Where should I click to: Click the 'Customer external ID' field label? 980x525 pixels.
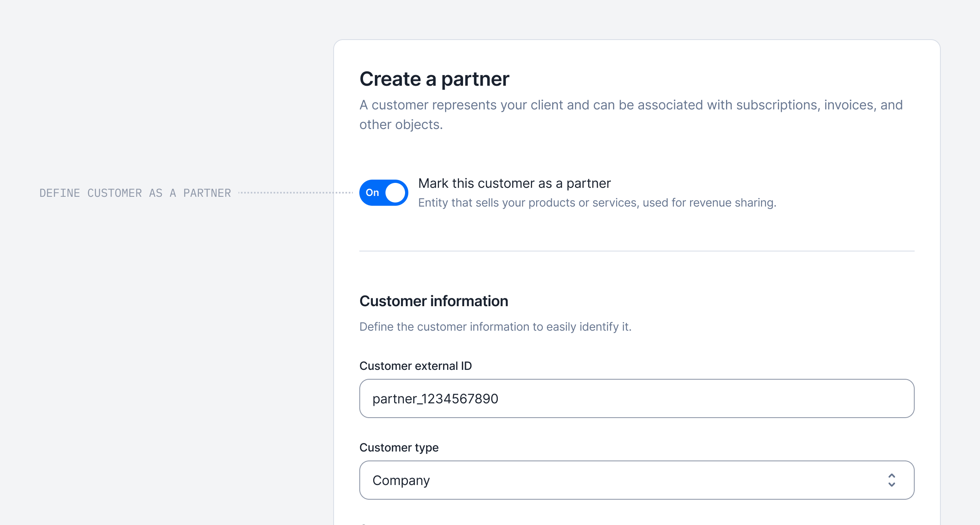coord(415,366)
